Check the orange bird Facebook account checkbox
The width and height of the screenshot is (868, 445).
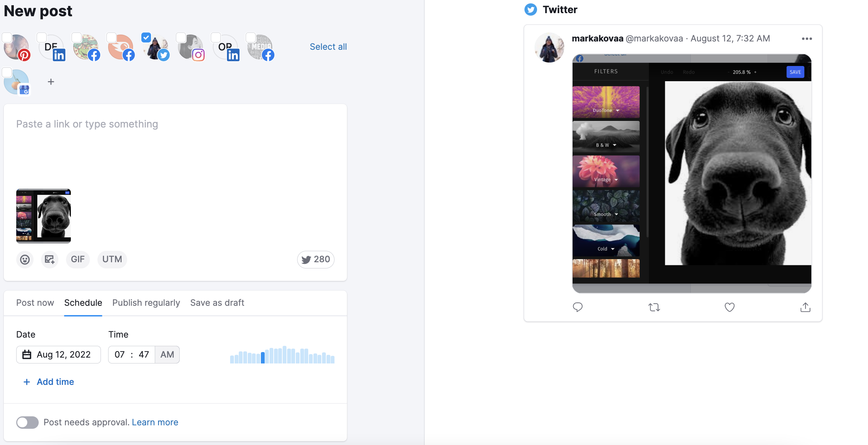tap(111, 38)
